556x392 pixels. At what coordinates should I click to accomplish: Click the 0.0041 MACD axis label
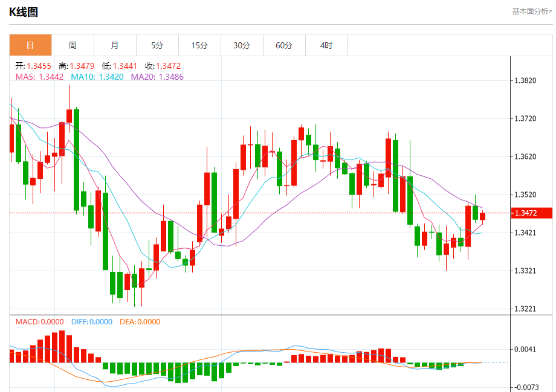point(526,350)
